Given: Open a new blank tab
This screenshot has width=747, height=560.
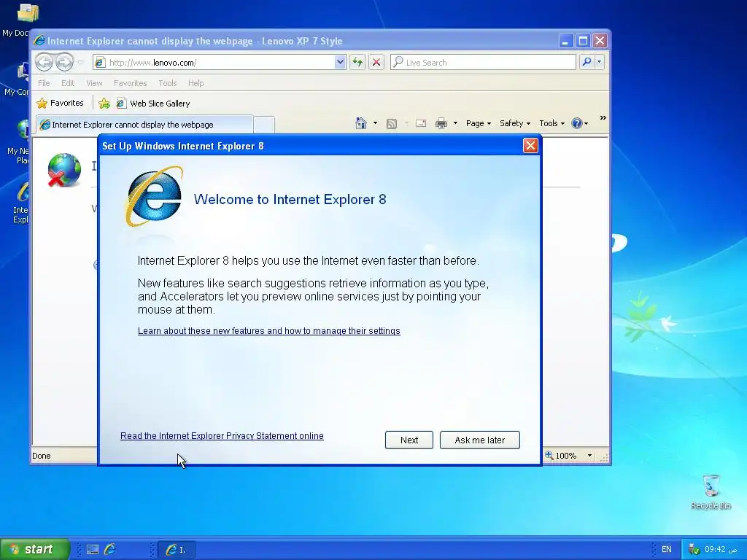Looking at the screenshot, I should coord(264,125).
